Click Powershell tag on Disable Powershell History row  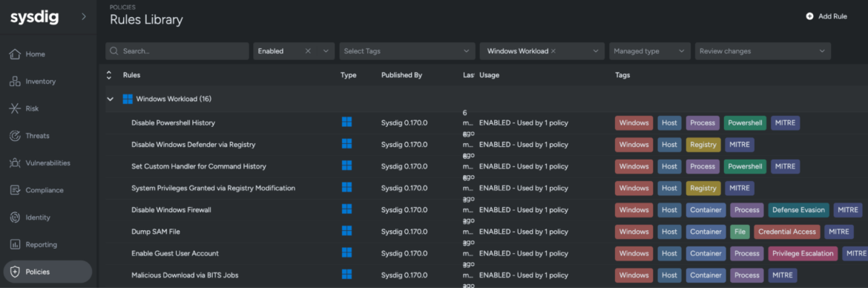pos(745,123)
